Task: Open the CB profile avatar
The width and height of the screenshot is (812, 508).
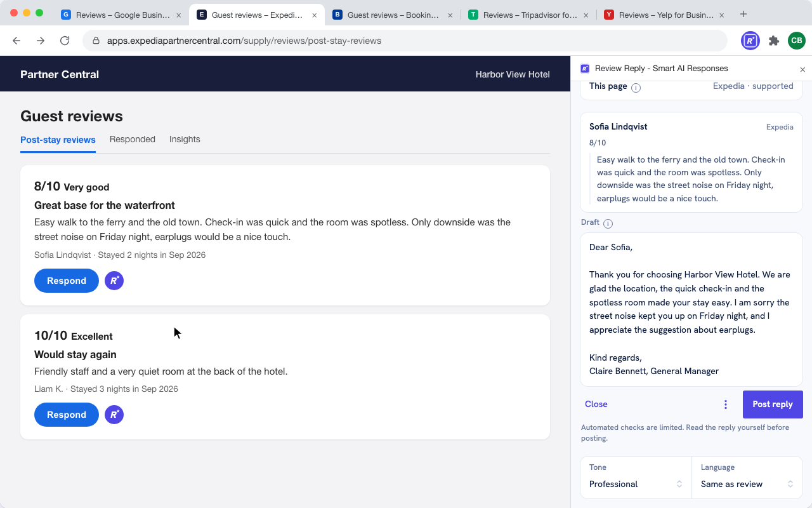Action: [x=797, y=41]
